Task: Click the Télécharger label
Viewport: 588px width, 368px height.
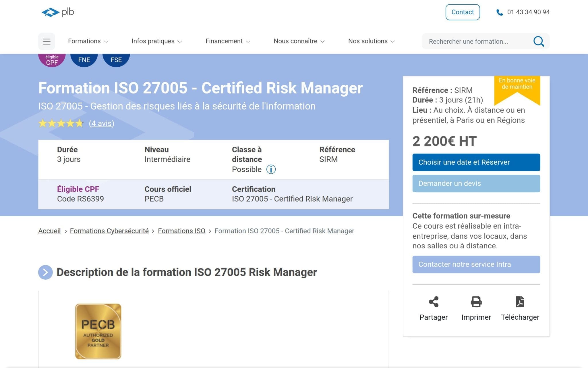Action: coord(520,317)
